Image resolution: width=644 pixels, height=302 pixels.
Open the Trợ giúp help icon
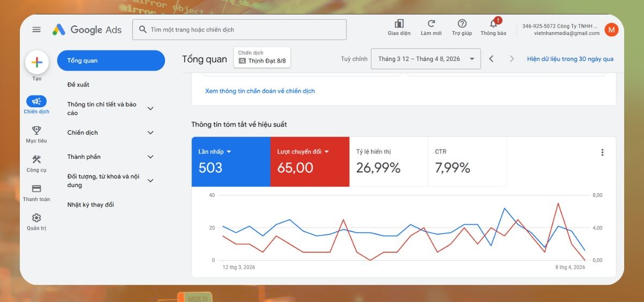coord(462,24)
